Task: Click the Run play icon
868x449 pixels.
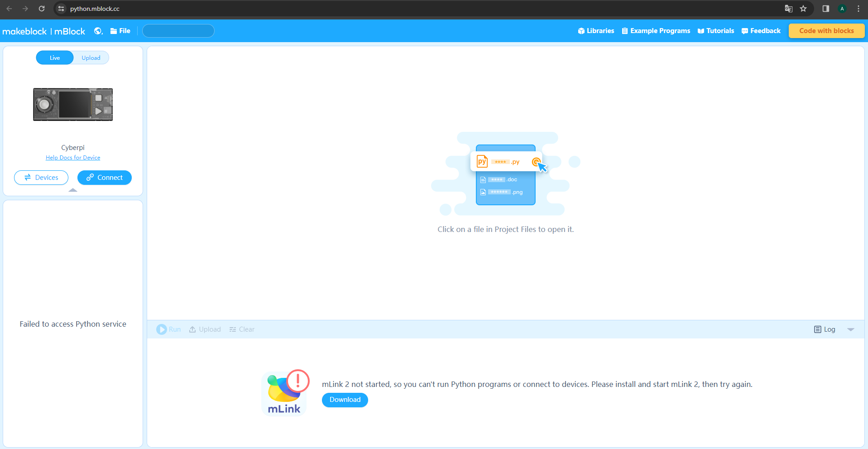Action: pos(162,329)
